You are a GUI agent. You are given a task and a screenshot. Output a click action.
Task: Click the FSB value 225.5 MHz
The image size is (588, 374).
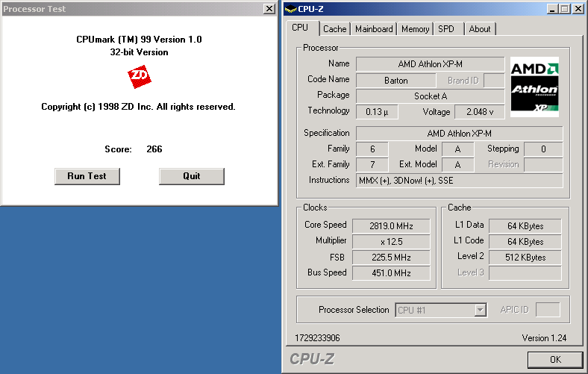tap(391, 258)
